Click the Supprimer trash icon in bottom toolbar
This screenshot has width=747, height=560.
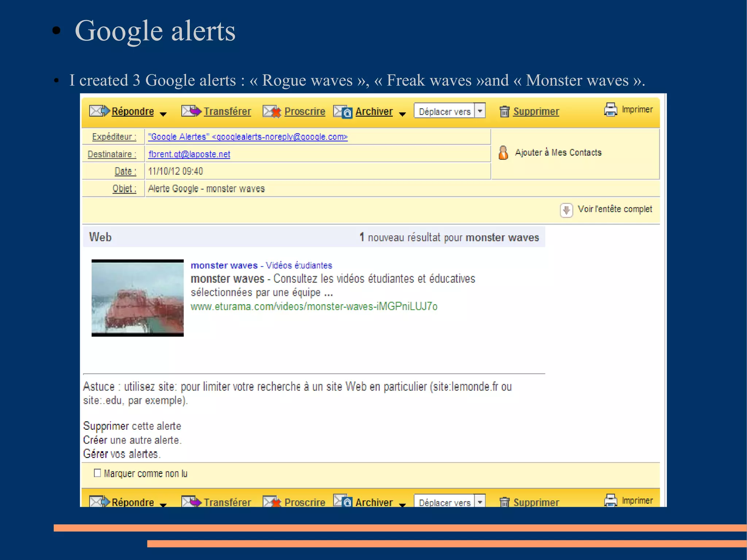pyautogui.click(x=504, y=502)
